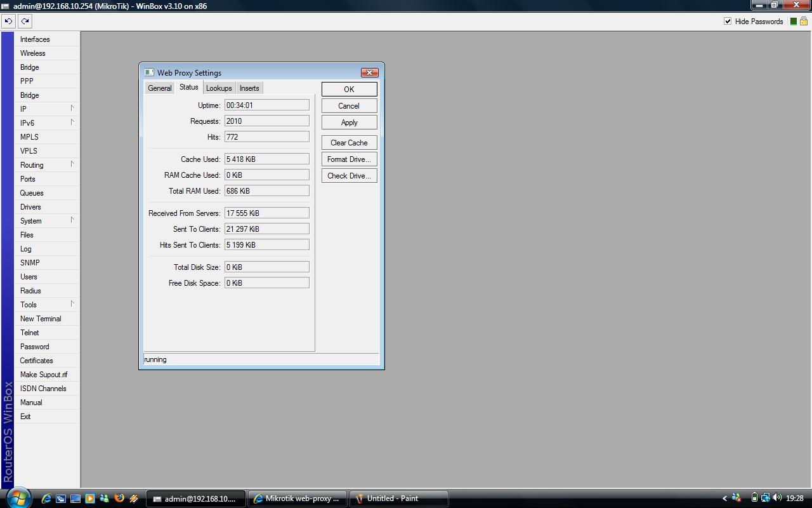Open the Lookups tab

[x=219, y=88]
